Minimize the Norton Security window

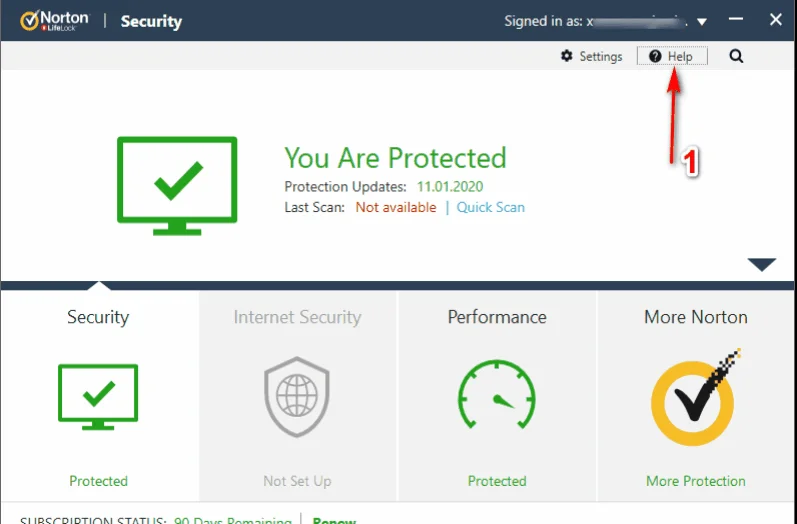(x=735, y=20)
